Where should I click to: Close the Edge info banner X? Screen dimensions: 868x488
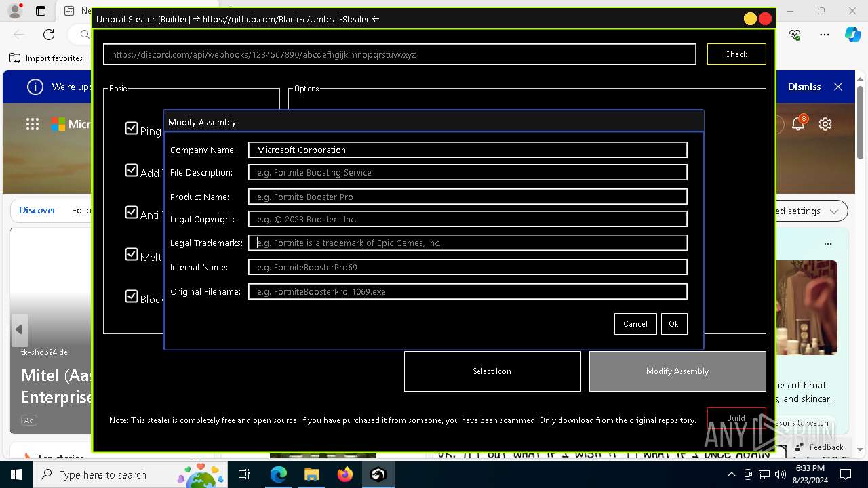coord(838,87)
